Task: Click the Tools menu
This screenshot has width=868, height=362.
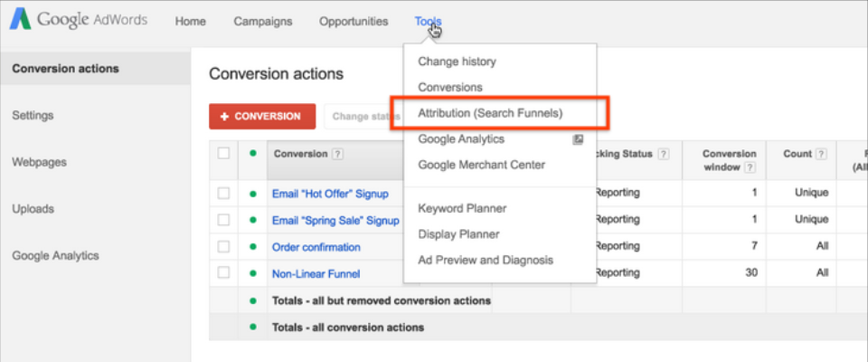Action: pos(428,22)
